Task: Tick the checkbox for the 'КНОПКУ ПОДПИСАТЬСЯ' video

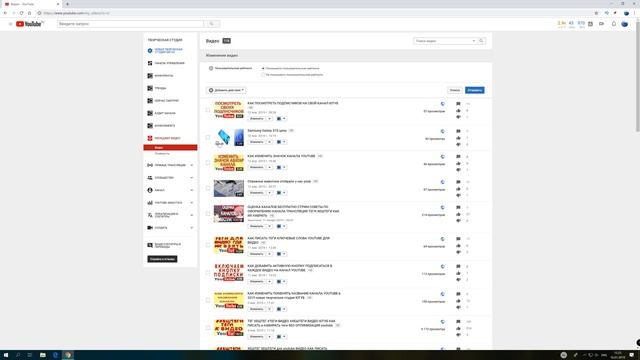Action: 208,273
